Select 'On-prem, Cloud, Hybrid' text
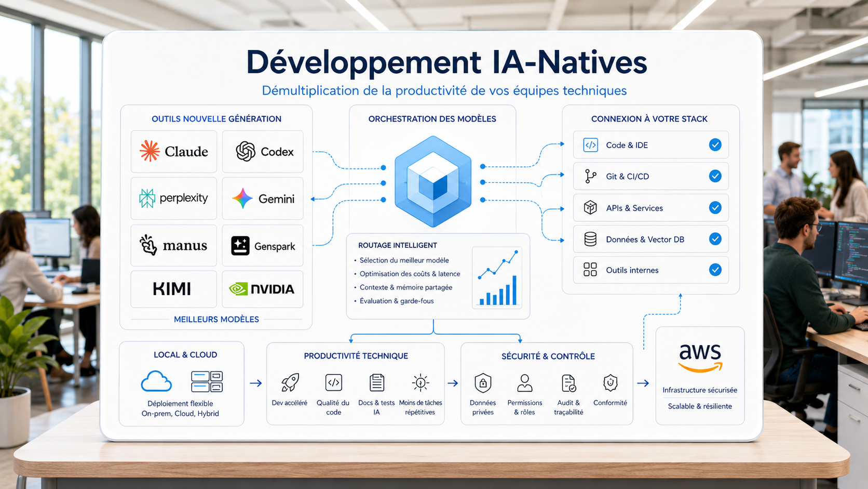Image resolution: width=868 pixels, height=489 pixels. tap(180, 414)
